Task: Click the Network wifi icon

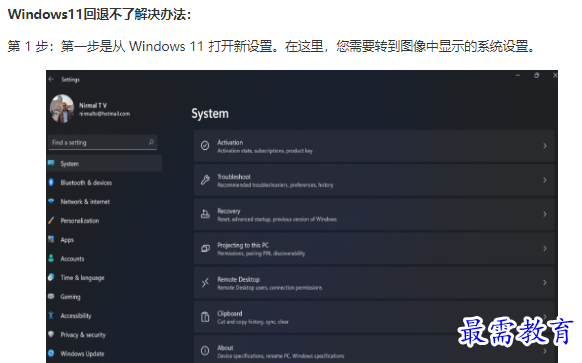Action: [51, 201]
